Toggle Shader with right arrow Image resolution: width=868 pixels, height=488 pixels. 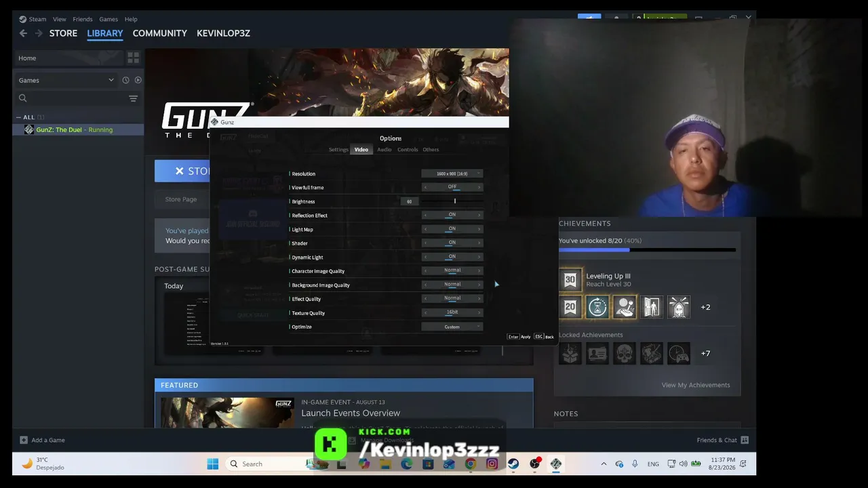pos(479,243)
